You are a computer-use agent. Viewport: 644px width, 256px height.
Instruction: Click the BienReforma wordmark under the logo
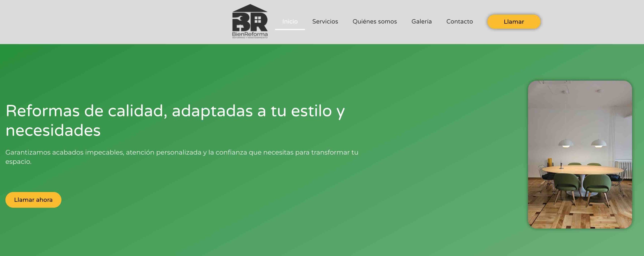point(250,34)
